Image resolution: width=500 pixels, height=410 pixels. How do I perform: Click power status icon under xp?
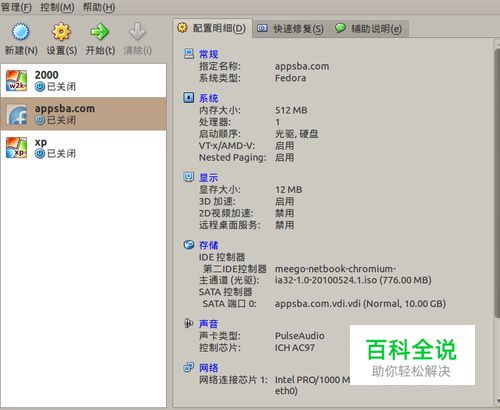(40, 154)
